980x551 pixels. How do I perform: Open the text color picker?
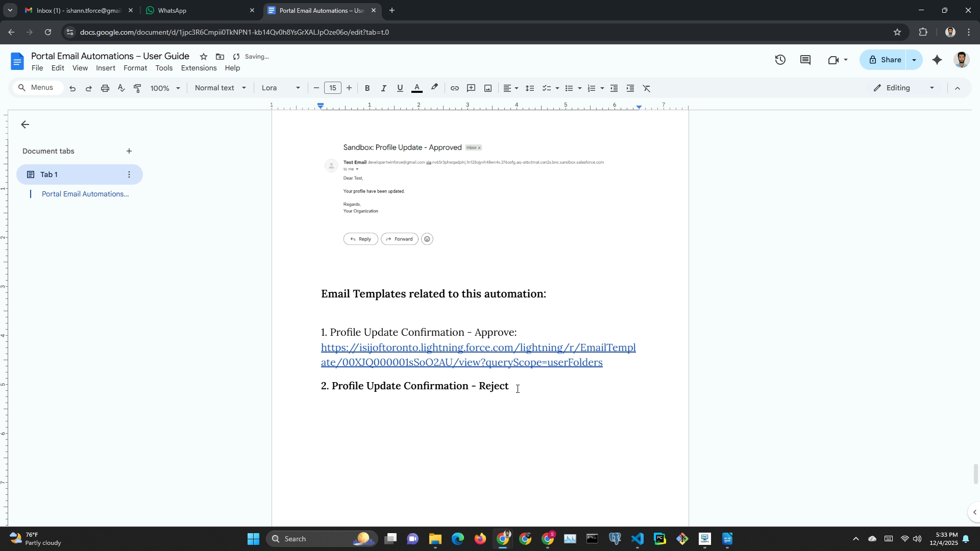(x=416, y=88)
